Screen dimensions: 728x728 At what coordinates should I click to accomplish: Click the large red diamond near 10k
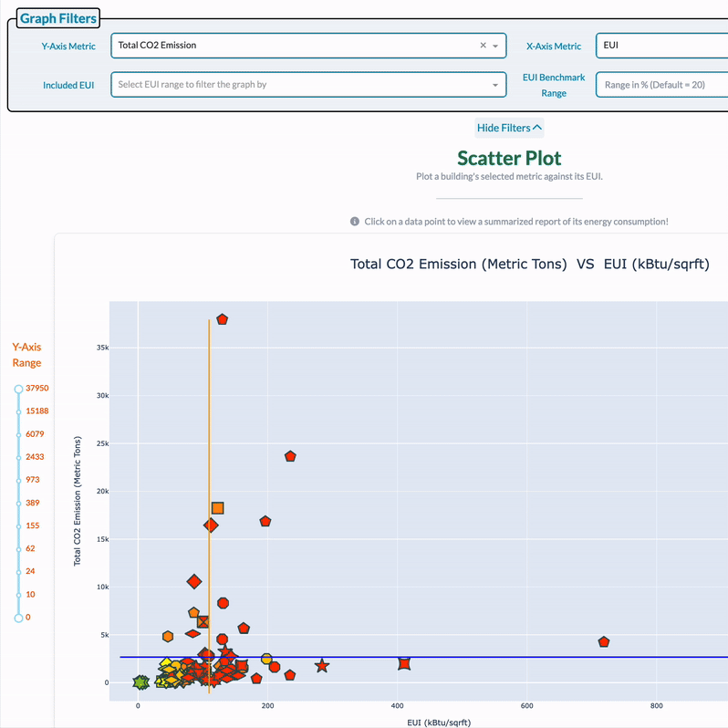(193, 581)
